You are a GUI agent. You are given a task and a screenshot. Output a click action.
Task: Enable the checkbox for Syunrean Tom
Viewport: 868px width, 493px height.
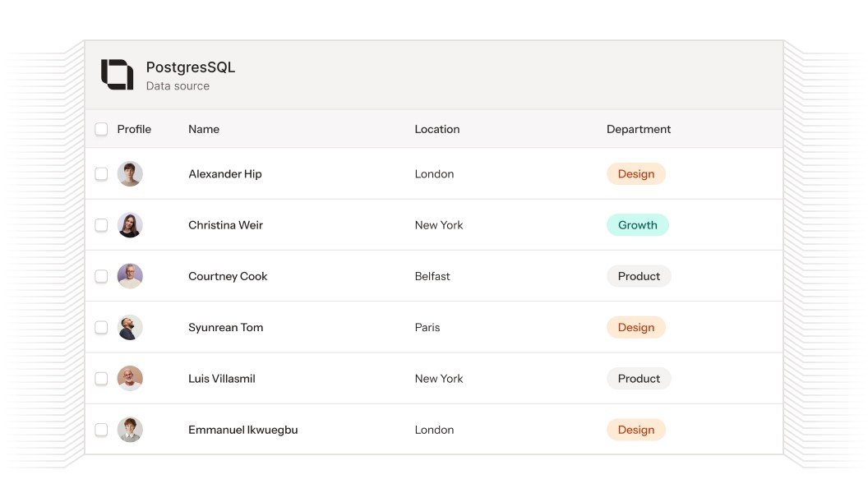(101, 327)
